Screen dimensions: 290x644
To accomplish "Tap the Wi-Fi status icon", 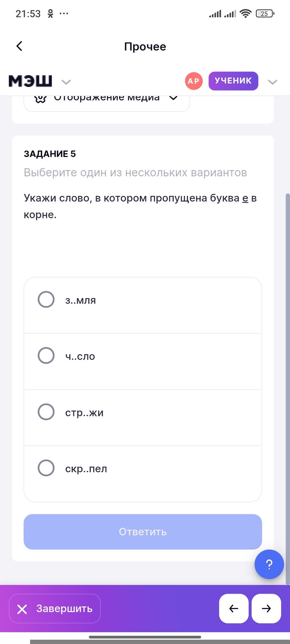I will point(246,14).
